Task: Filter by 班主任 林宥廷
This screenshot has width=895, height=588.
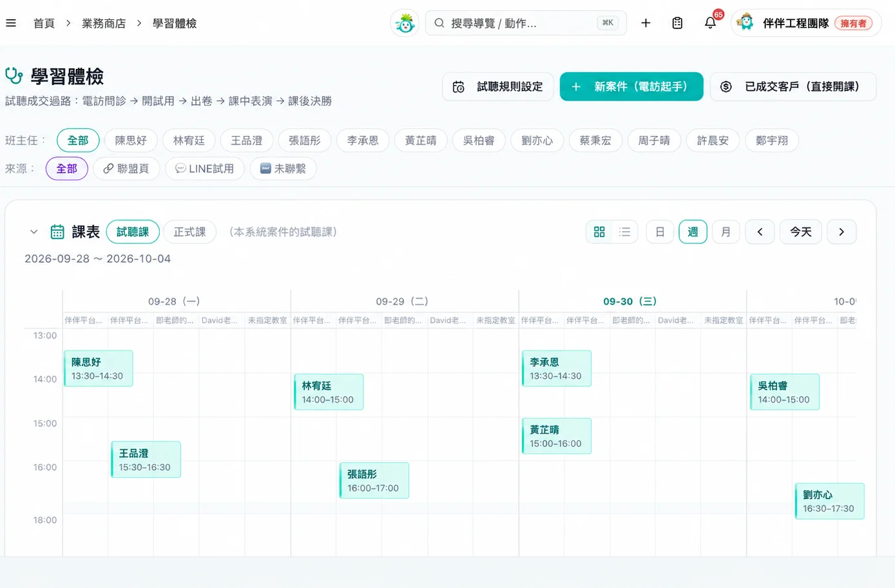Action: [189, 140]
